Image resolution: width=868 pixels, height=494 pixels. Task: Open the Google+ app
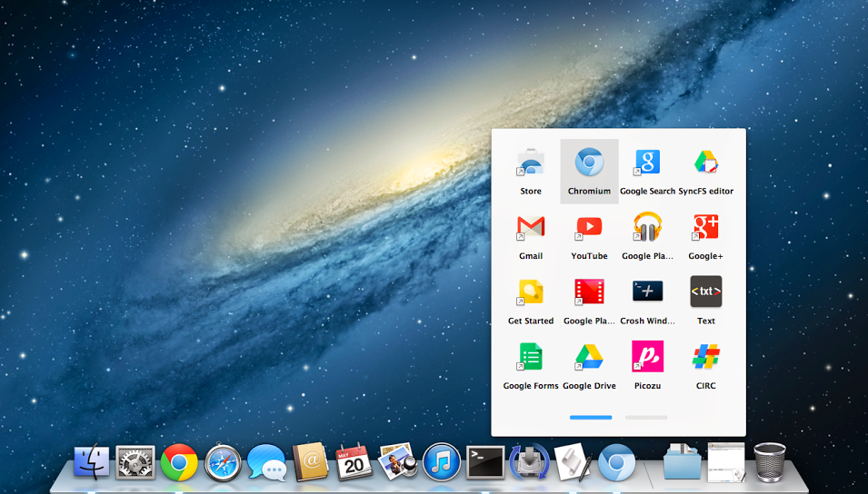tap(706, 228)
